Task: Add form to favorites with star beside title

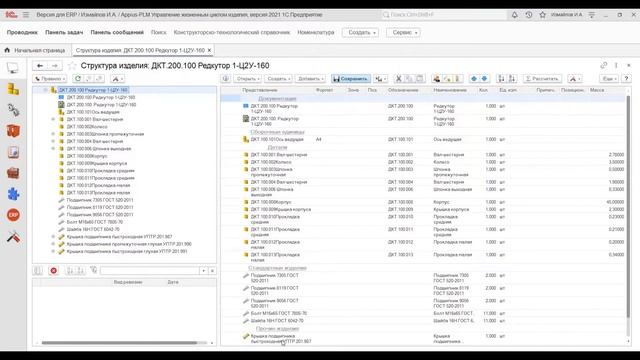Action: 72,66
